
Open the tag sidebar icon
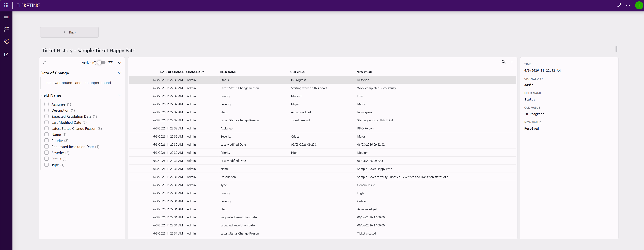point(7,41)
